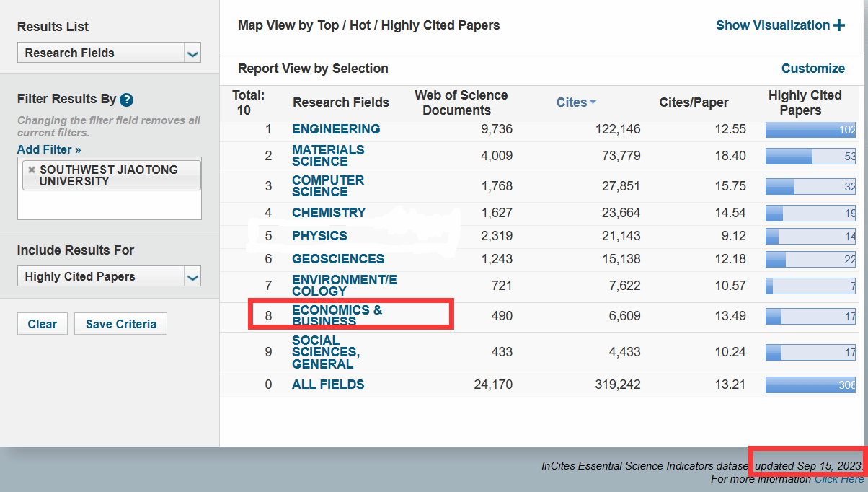Open the MATERIALS SCIENCE research field

(x=328, y=155)
